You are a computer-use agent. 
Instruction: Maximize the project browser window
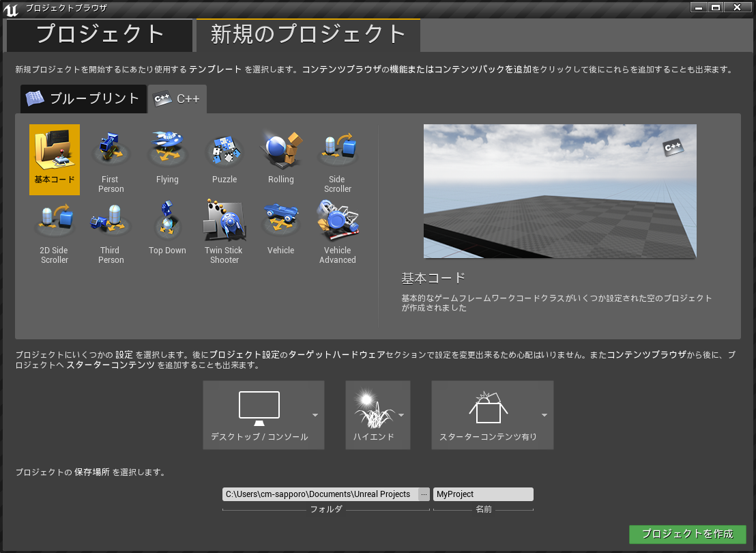tap(716, 8)
